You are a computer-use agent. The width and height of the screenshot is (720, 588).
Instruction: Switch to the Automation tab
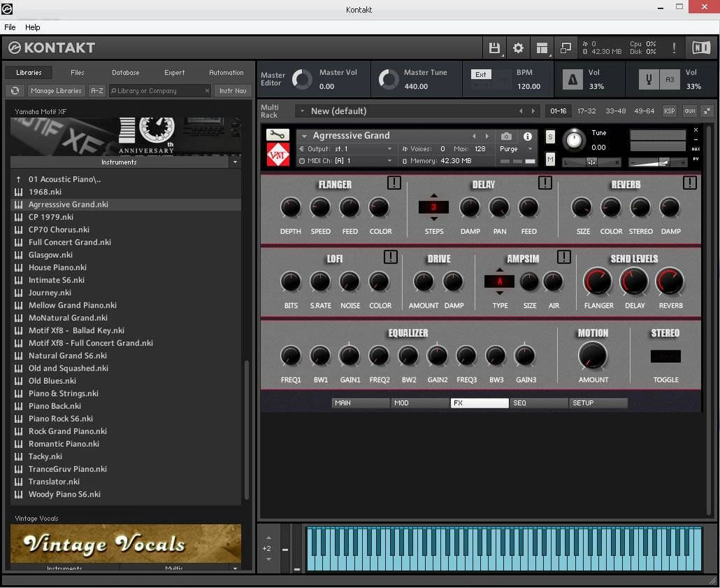[x=226, y=72]
